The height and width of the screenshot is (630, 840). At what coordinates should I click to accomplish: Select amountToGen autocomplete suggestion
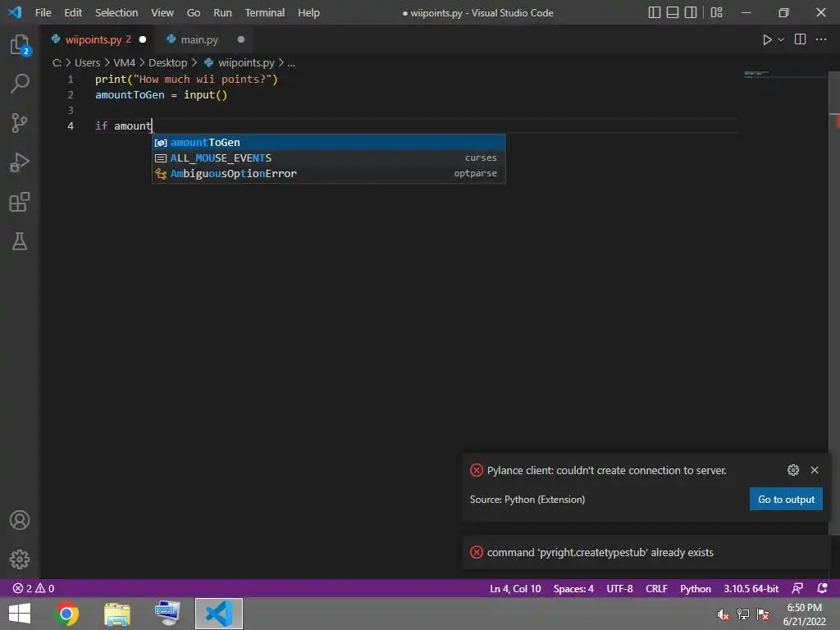pyautogui.click(x=328, y=143)
